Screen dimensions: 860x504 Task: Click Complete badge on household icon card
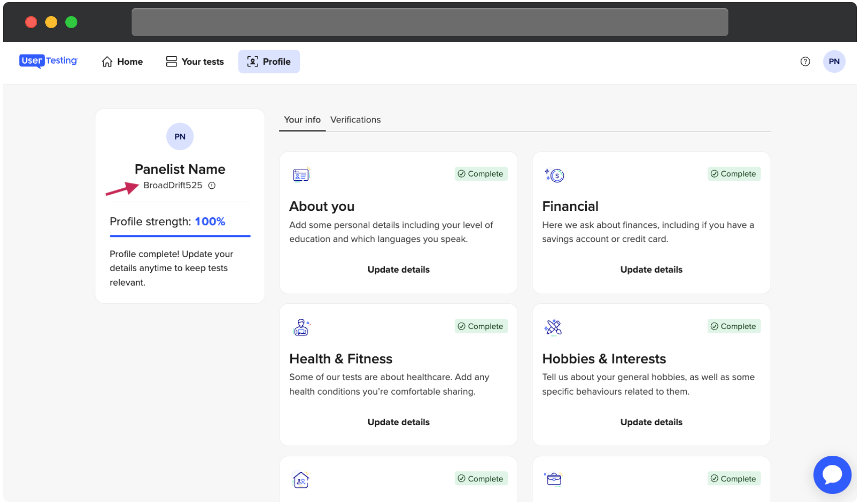tap(481, 479)
